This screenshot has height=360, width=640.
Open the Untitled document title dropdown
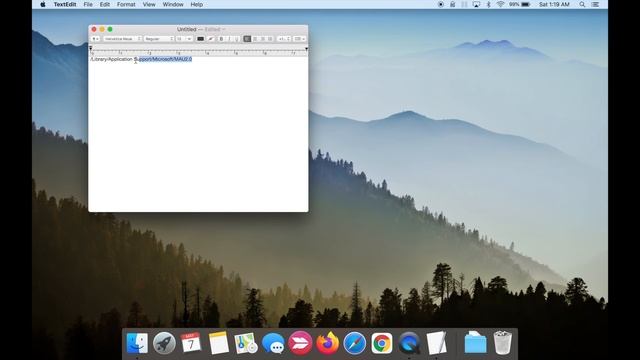201,29
